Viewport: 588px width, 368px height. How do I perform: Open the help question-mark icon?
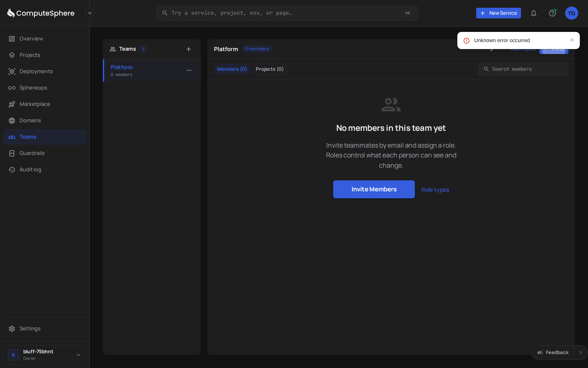(x=552, y=13)
